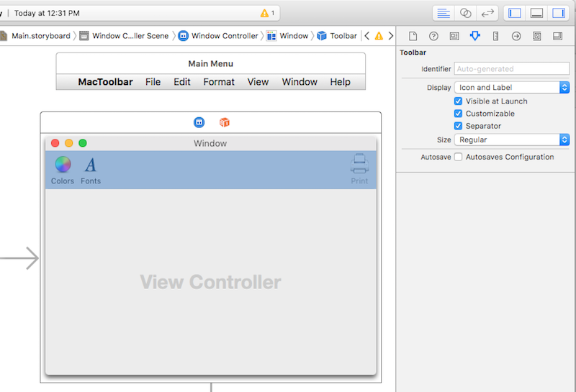Open the Edit menu in Main Menu
The image size is (576, 392).
pos(182,82)
